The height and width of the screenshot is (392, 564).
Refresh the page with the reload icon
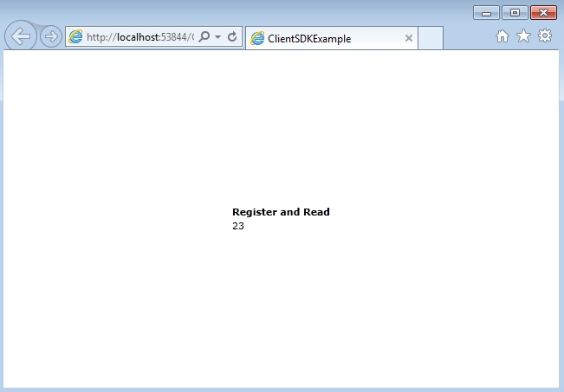pos(232,36)
